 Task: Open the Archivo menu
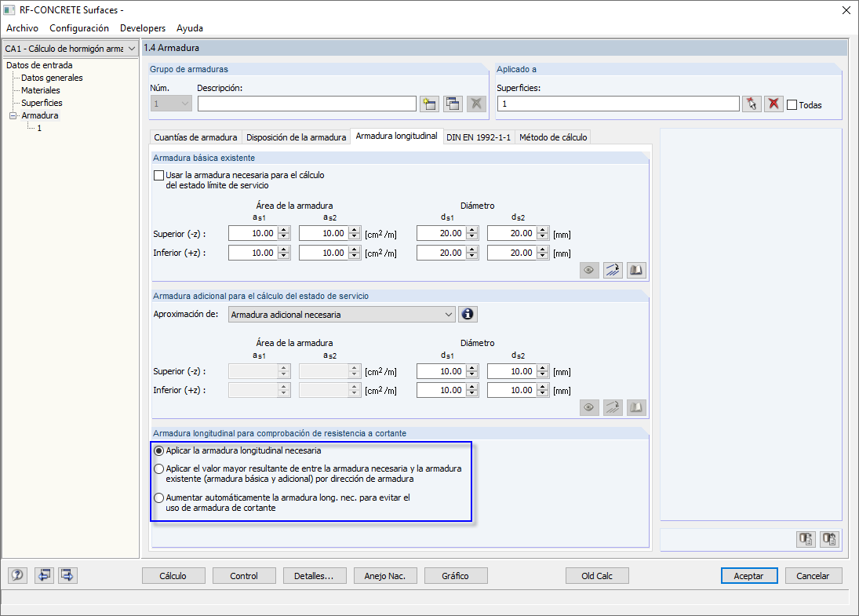point(23,28)
